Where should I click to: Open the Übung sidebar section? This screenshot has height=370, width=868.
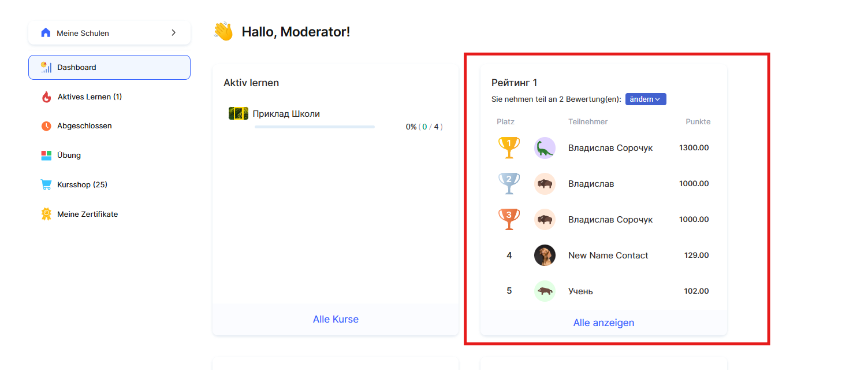point(69,155)
